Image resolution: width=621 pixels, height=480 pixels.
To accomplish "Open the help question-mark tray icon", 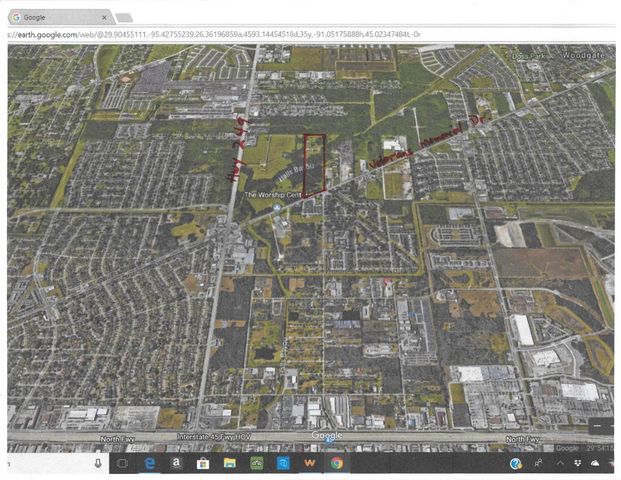I will (516, 463).
